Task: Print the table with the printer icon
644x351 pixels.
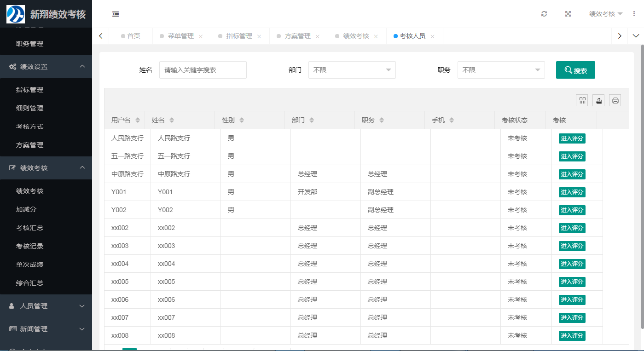Action: point(615,100)
